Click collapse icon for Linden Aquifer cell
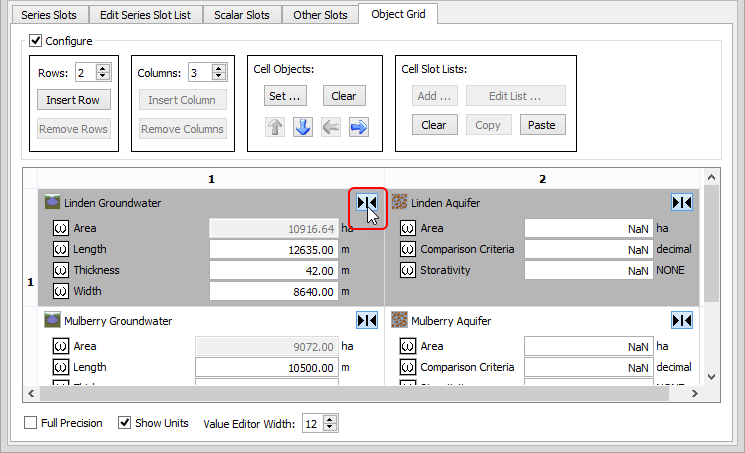Image resolution: width=745 pixels, height=453 pixels. pos(682,203)
